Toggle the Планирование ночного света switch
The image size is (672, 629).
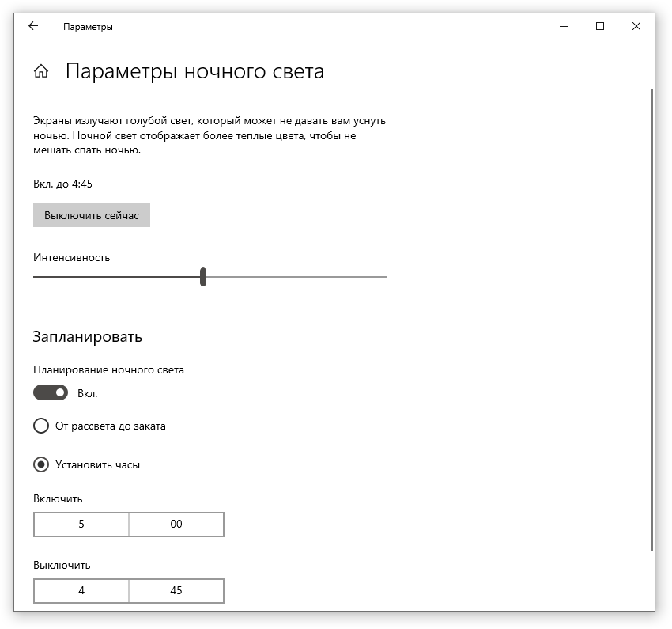tap(51, 393)
